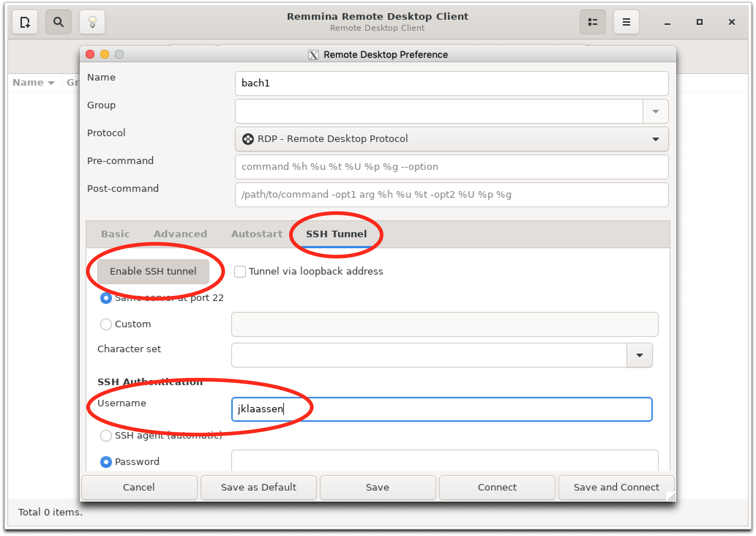
Task: Open the hamburger main menu
Action: (x=626, y=22)
